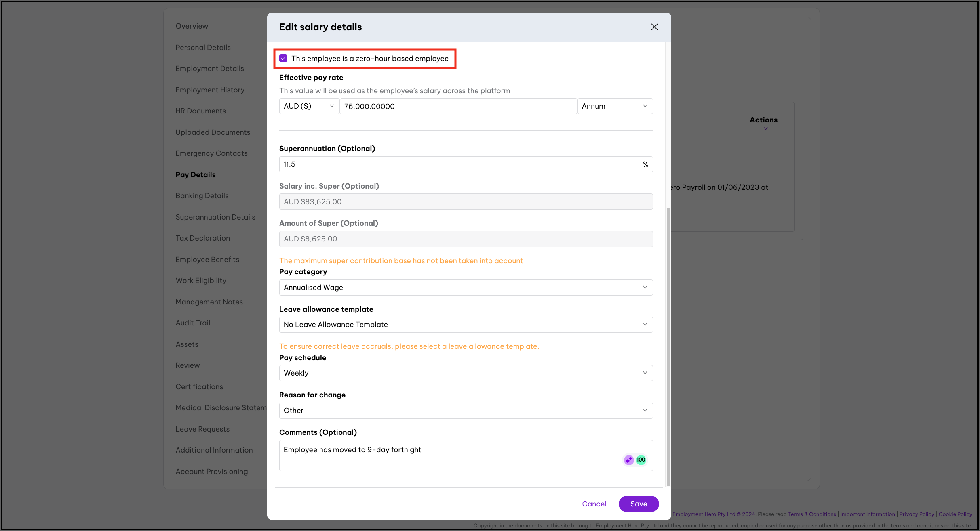
Task: Click the purple AI sparkle icon in comments
Action: tap(628, 460)
